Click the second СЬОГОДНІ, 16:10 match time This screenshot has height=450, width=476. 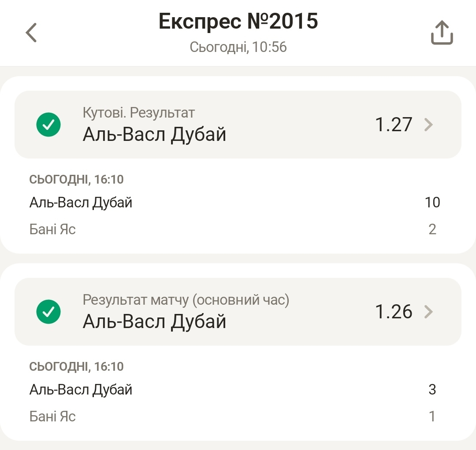(x=77, y=367)
